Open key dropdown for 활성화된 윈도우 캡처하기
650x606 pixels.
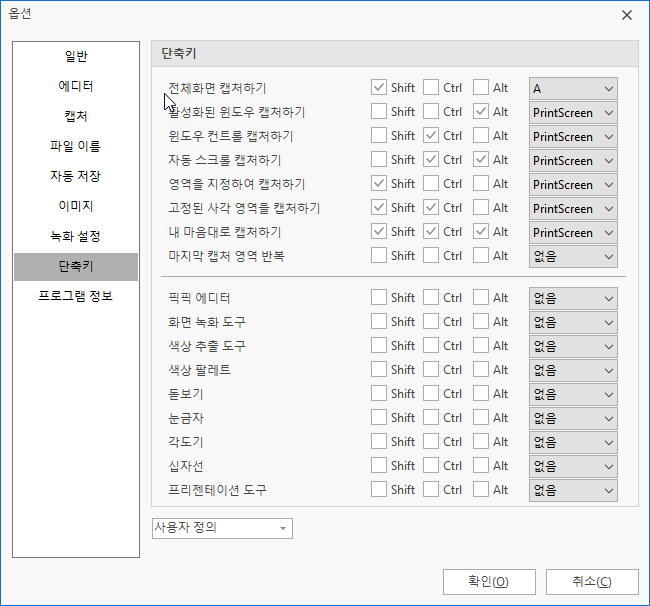click(573, 113)
